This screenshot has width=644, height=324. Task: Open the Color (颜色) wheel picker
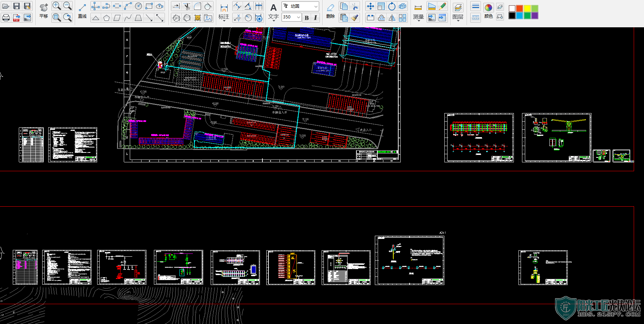click(488, 11)
